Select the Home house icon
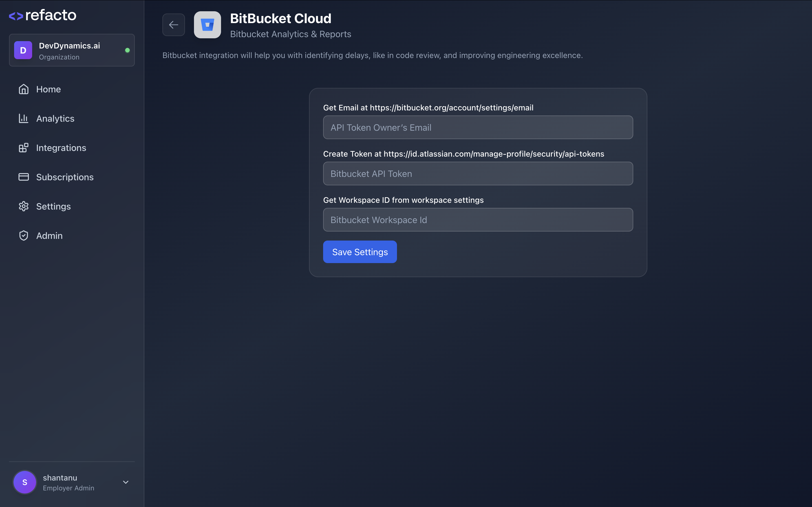Image resolution: width=812 pixels, height=507 pixels. click(x=23, y=89)
